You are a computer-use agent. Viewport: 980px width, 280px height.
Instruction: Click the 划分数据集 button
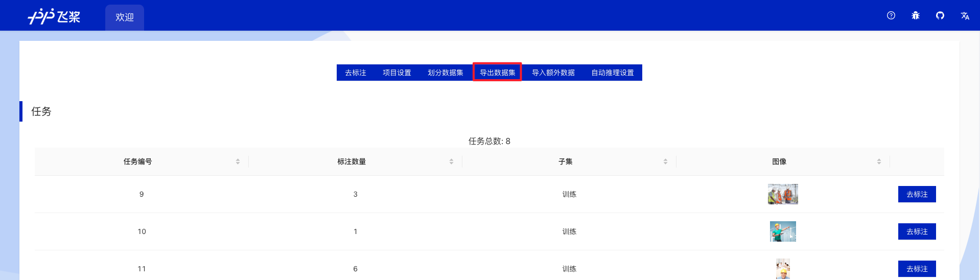click(446, 73)
